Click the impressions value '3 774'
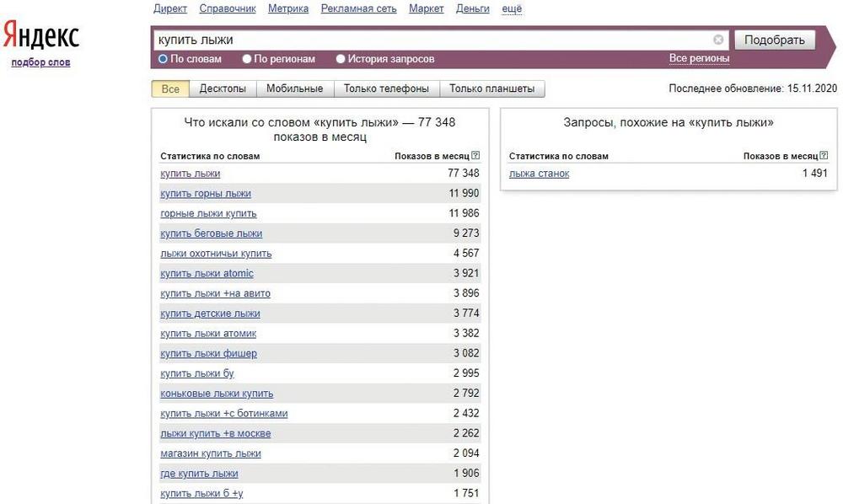Image resolution: width=843 pixels, height=504 pixels. pos(466,313)
